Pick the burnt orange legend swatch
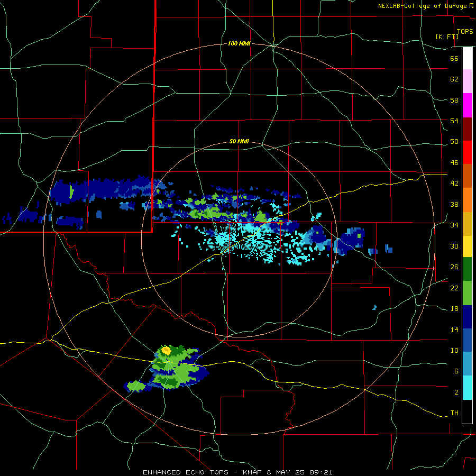 [x=467, y=176]
